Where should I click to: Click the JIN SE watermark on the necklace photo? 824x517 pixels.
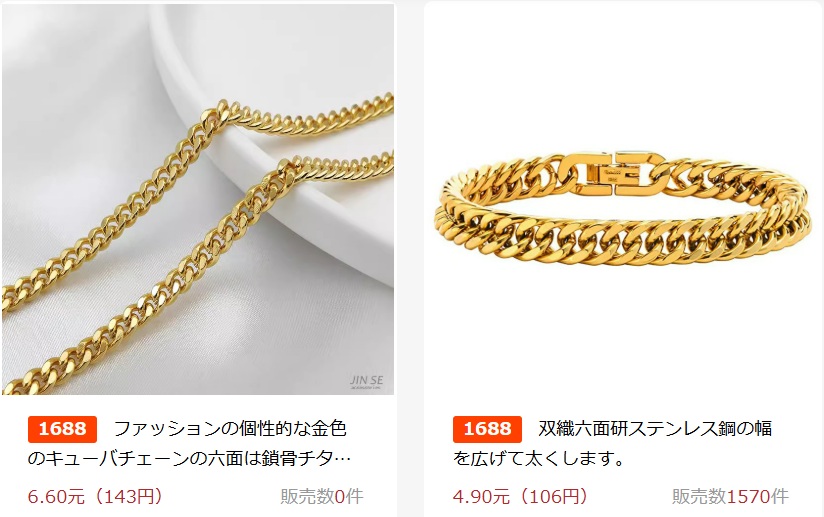click(x=366, y=381)
